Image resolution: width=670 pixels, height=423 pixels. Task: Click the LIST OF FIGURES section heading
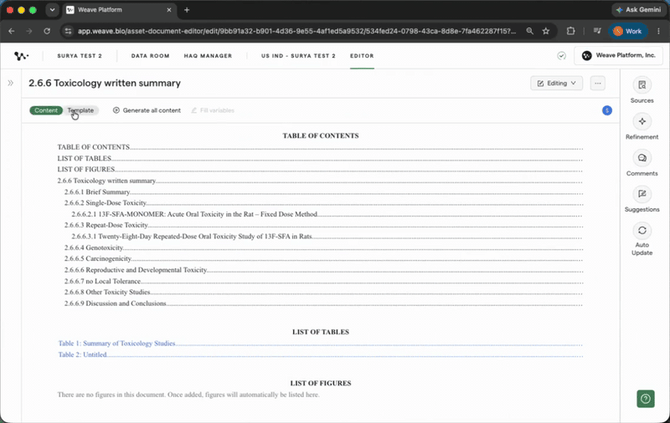coord(320,383)
